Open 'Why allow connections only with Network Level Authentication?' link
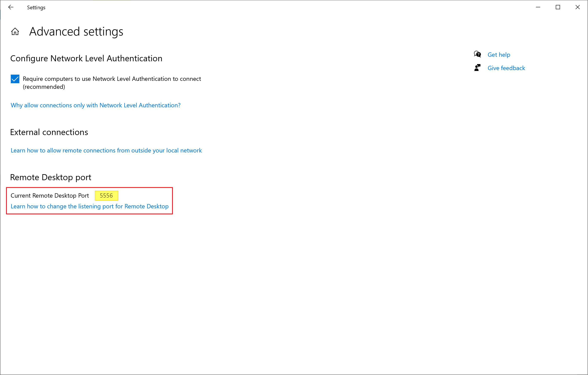Image resolution: width=588 pixels, height=375 pixels. (95, 105)
